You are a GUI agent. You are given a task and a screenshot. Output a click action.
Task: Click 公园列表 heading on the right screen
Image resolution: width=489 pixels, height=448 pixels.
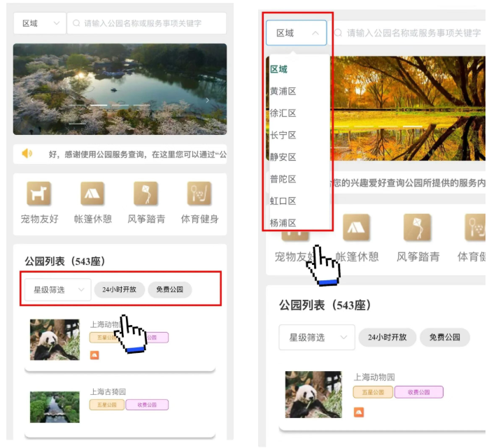click(325, 305)
